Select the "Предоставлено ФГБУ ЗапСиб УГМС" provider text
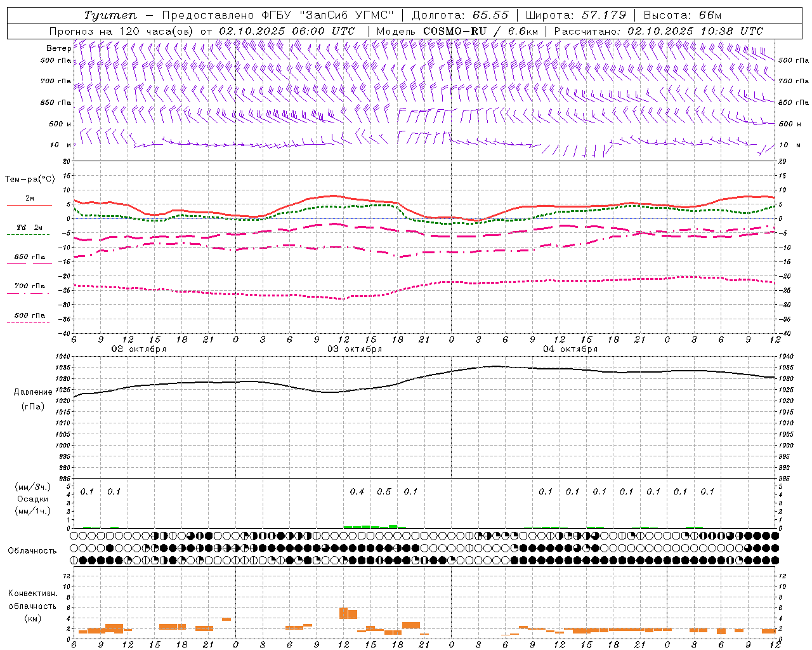Viewport: 812px width, 650px height. pyautogui.click(x=277, y=15)
